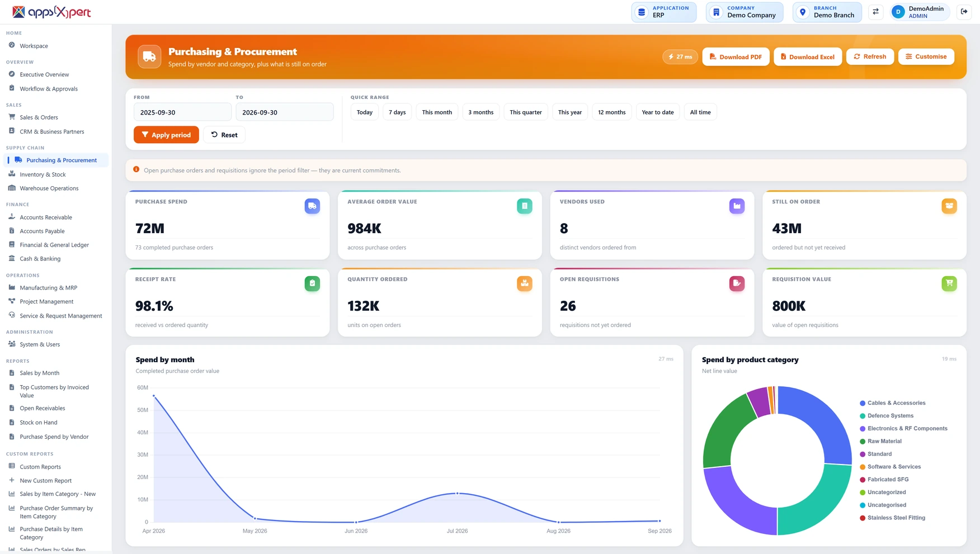Screen dimensions: 980x554
Task: Click the info icon in the notice bar
Action: pyautogui.click(x=136, y=169)
